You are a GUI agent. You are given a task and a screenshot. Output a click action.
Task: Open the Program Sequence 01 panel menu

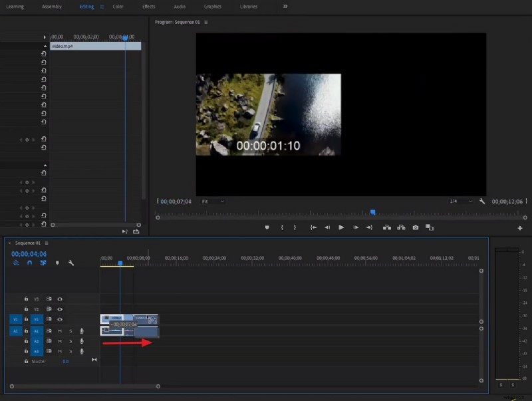[x=206, y=21]
